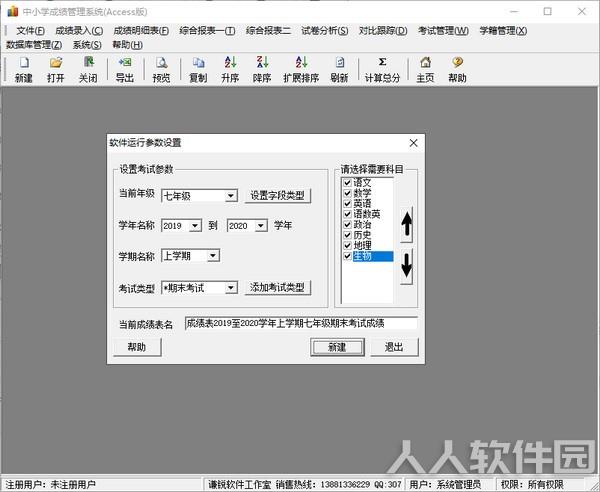Move subject down with down arrow
Viewport: 600px width, 492px height.
(406, 266)
